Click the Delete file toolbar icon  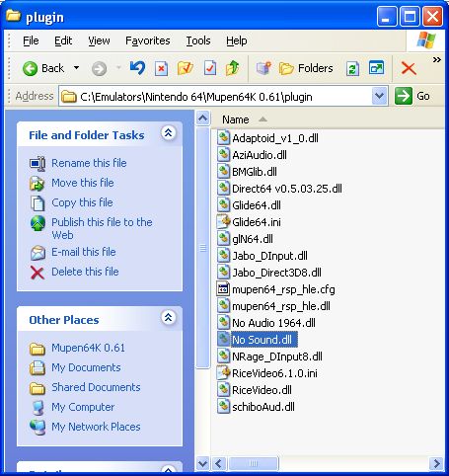pos(161,68)
